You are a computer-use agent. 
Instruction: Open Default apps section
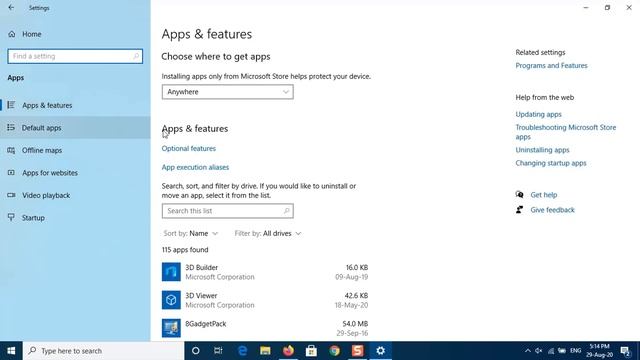75,128
